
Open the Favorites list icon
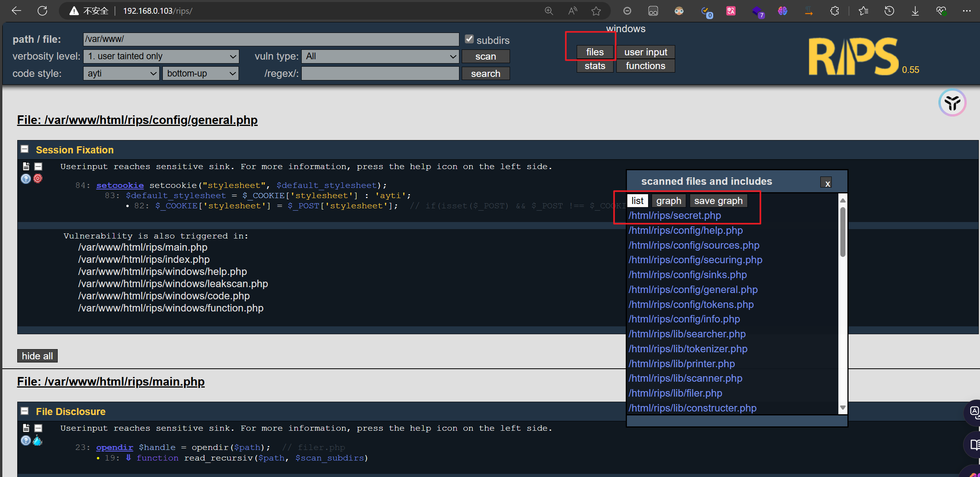(863, 11)
